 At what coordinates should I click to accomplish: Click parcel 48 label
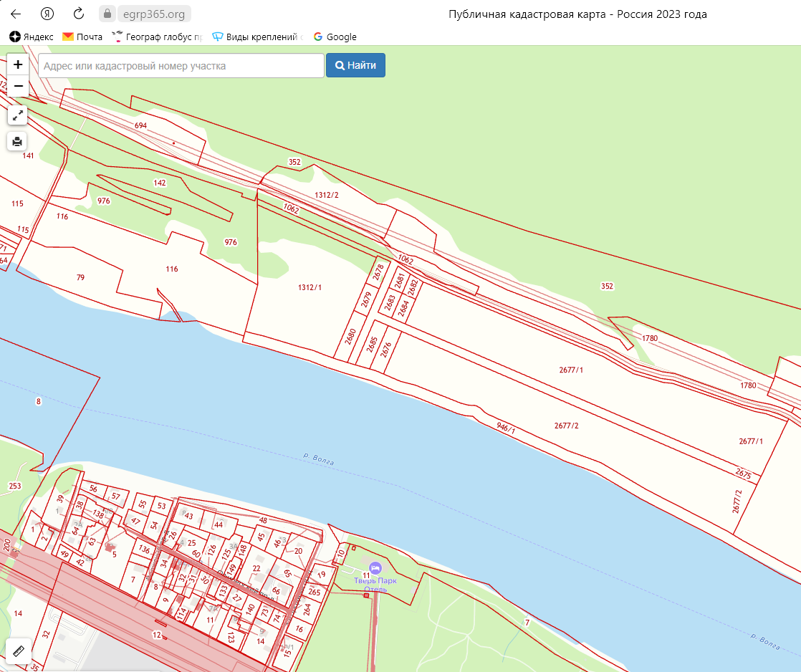263,520
